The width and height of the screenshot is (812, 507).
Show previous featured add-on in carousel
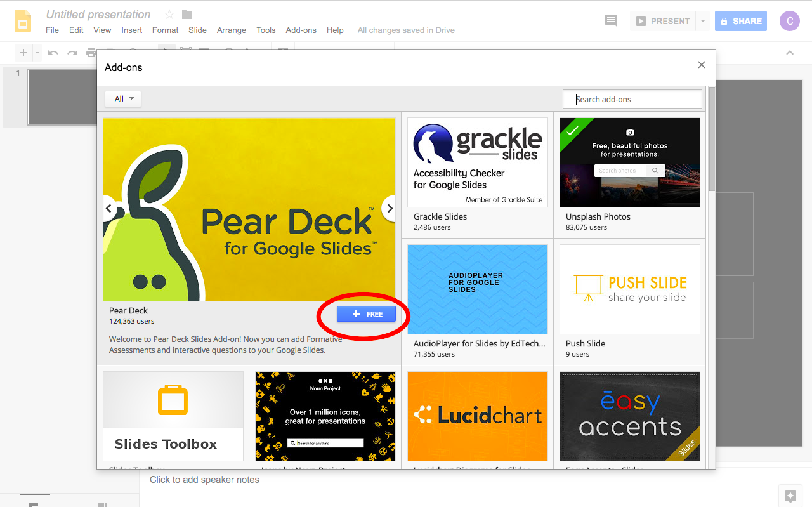click(108, 208)
